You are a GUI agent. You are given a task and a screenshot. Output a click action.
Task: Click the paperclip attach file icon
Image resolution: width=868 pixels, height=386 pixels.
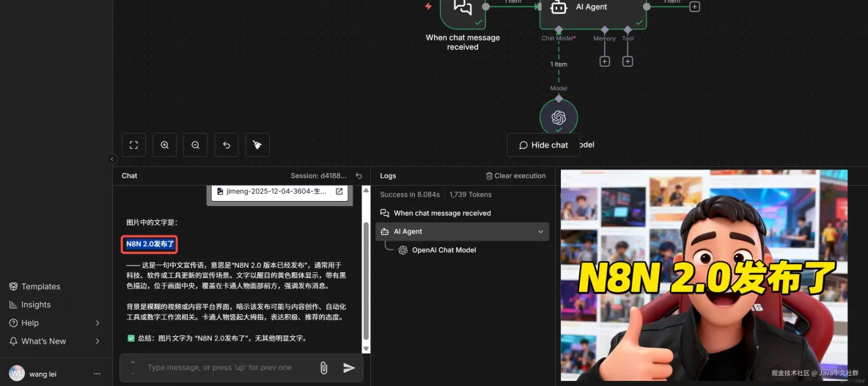click(324, 368)
